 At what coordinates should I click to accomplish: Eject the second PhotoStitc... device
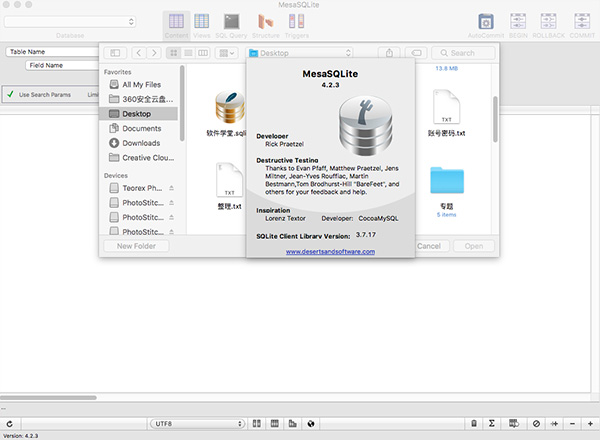tap(171, 217)
